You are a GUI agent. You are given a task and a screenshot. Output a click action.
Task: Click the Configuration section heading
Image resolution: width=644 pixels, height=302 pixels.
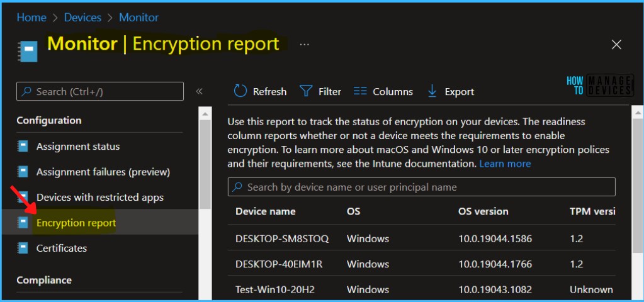49,120
